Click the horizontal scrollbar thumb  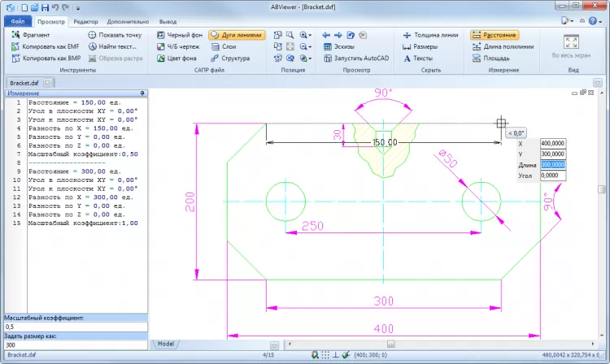[391, 344]
